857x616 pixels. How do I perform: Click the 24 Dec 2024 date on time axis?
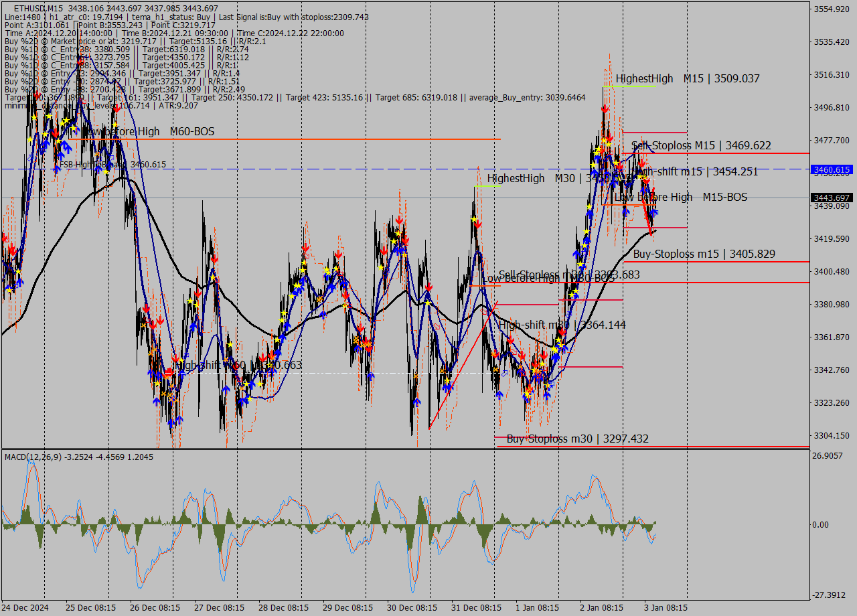25,608
